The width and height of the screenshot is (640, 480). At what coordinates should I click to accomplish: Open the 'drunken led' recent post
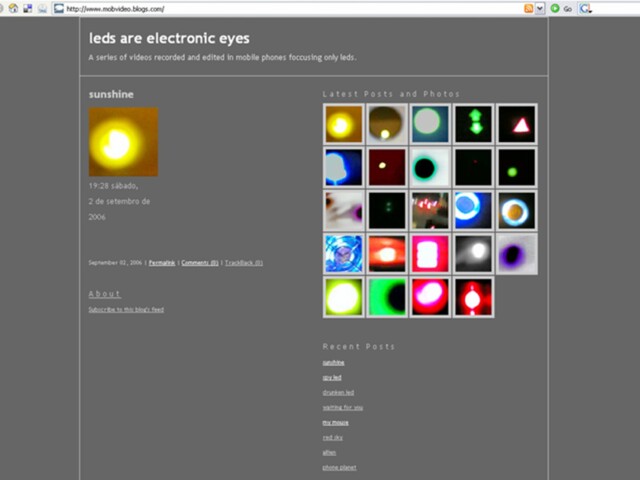338,393
